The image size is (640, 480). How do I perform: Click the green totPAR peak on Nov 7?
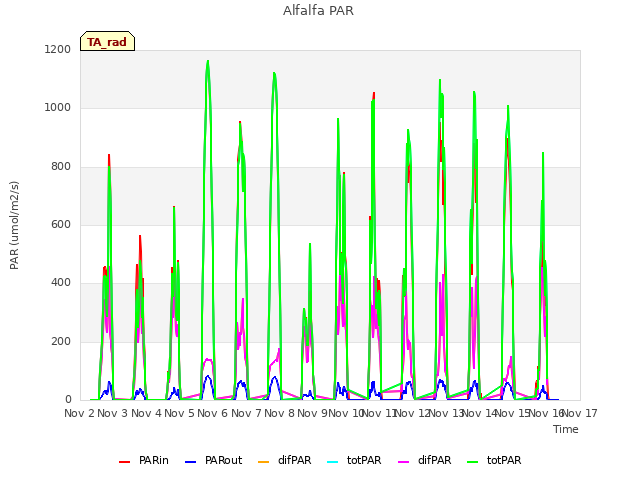point(274,73)
